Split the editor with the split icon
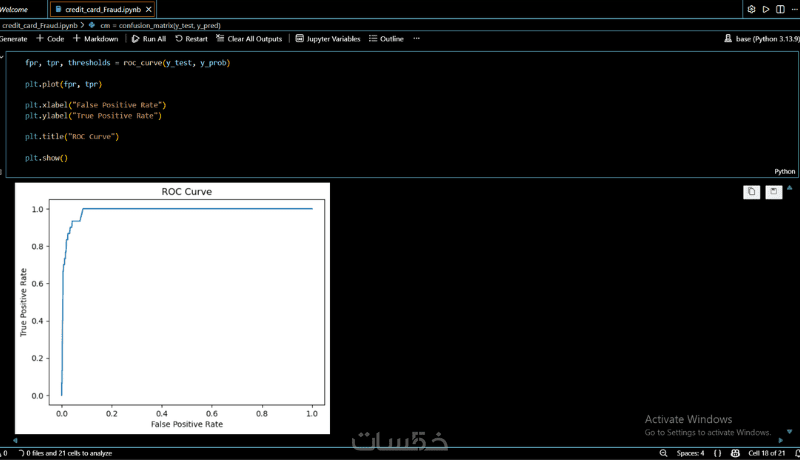 [x=780, y=9]
